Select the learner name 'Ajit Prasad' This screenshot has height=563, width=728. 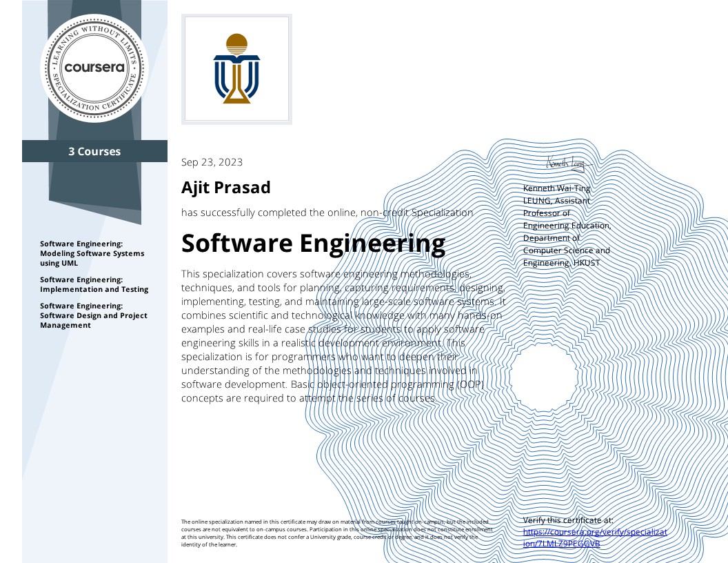pos(225,187)
